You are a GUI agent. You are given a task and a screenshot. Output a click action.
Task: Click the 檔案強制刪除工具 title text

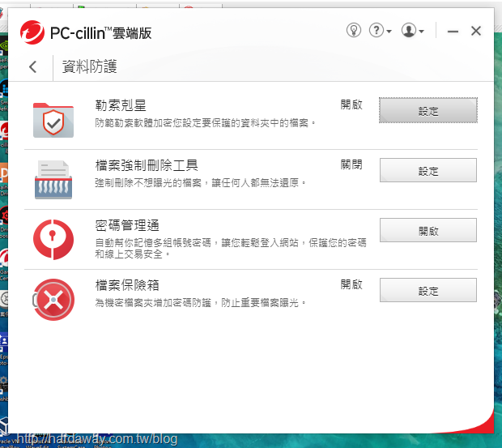coord(147,165)
